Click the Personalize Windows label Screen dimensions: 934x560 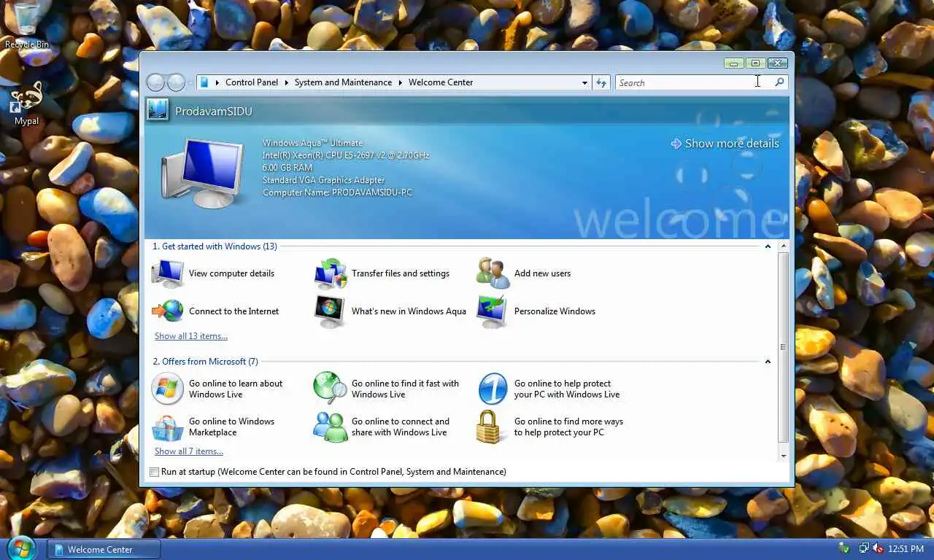pos(555,311)
